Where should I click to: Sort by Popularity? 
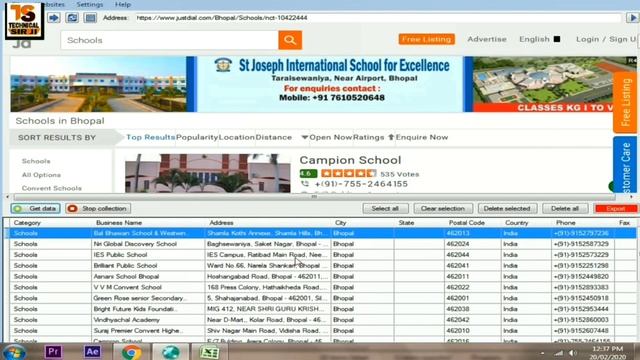(x=197, y=138)
